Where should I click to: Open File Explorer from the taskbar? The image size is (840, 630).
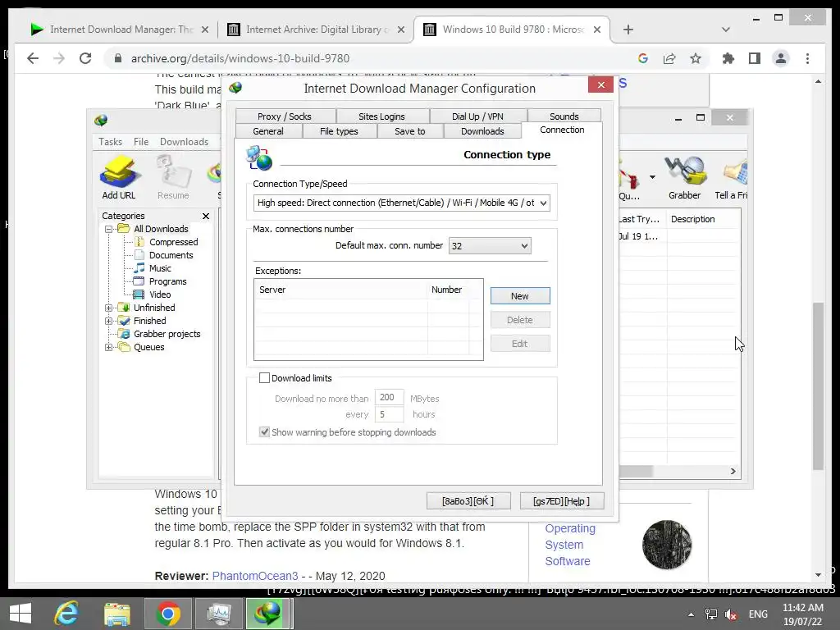[116, 614]
